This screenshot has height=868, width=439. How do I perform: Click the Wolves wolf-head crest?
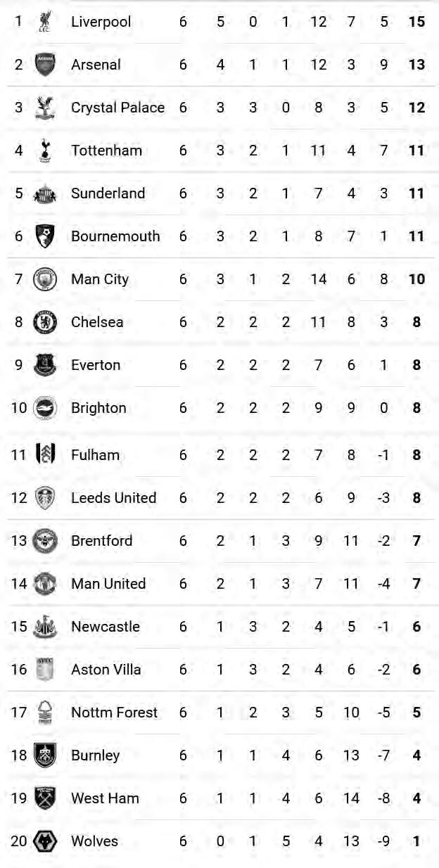[45, 841]
